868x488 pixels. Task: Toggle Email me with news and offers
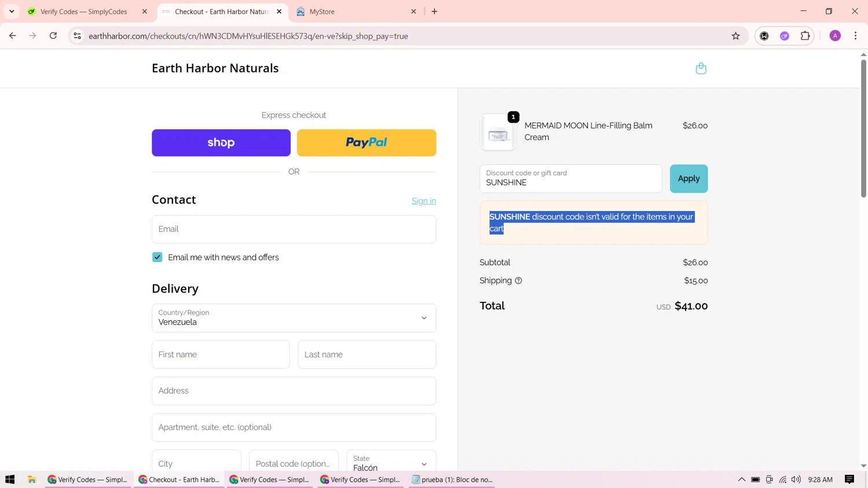tap(157, 257)
